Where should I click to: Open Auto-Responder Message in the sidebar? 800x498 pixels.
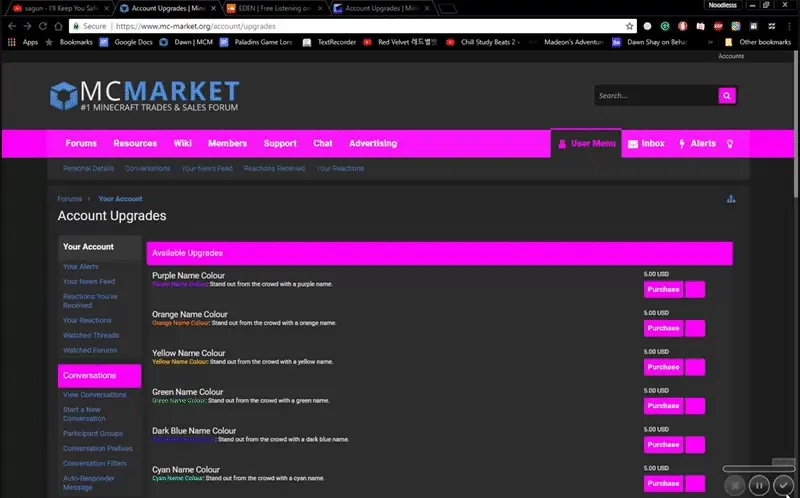click(88, 483)
